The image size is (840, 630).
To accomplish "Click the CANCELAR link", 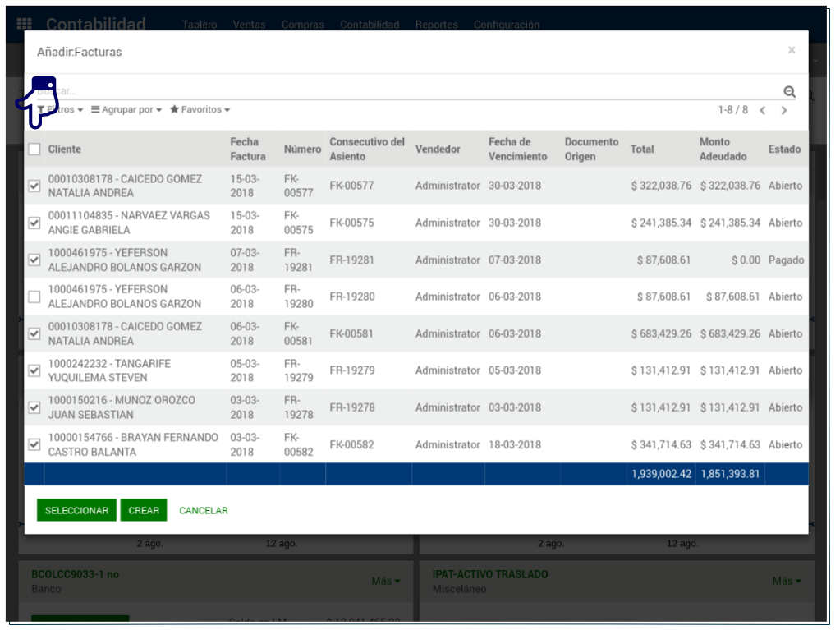I will click(204, 511).
